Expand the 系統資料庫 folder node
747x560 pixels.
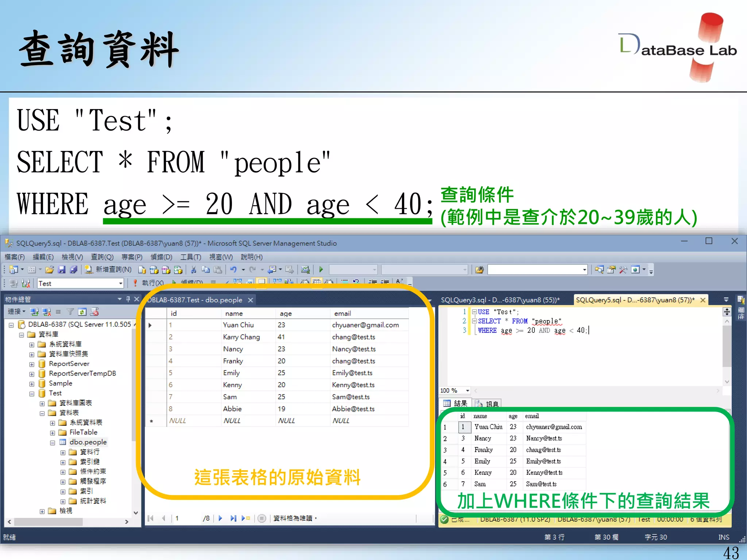tap(32, 345)
